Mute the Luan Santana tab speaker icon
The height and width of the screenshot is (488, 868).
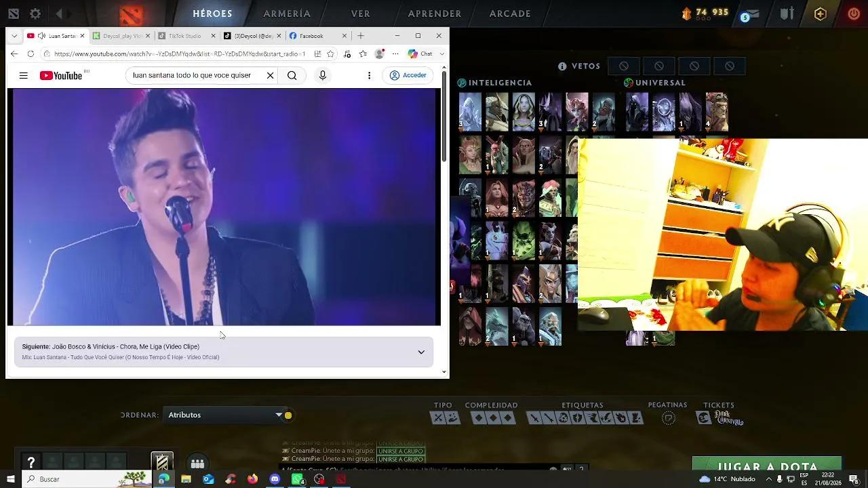pyautogui.click(x=41, y=36)
